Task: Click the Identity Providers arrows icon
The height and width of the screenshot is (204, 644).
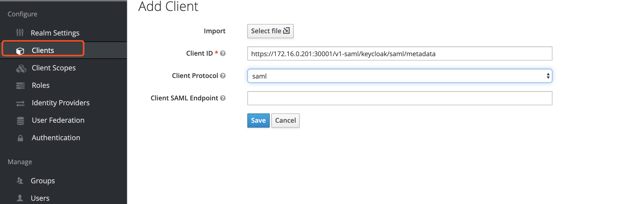Action: pos(20,103)
